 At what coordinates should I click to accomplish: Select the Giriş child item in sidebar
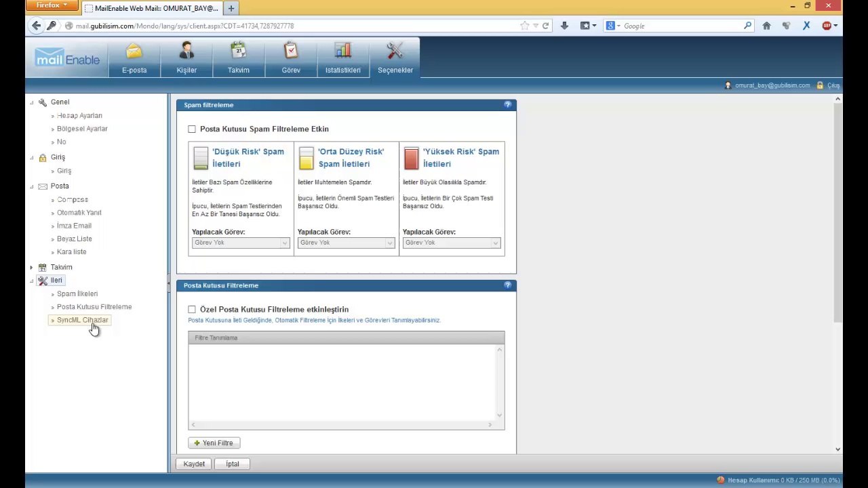64,171
